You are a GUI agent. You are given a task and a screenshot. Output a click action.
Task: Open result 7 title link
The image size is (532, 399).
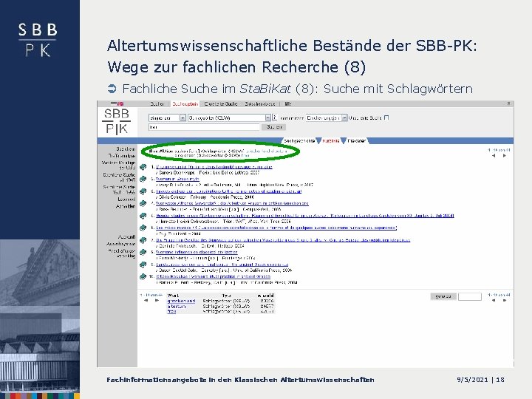click(283, 240)
